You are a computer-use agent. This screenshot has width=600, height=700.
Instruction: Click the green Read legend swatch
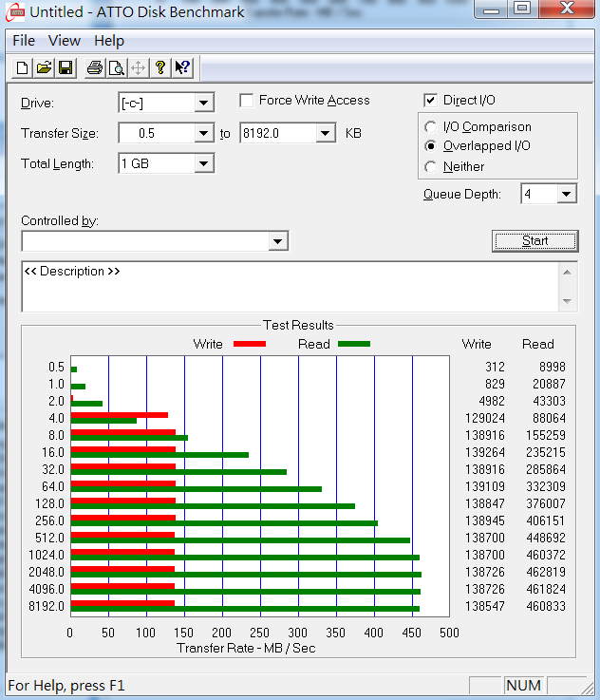[354, 344]
